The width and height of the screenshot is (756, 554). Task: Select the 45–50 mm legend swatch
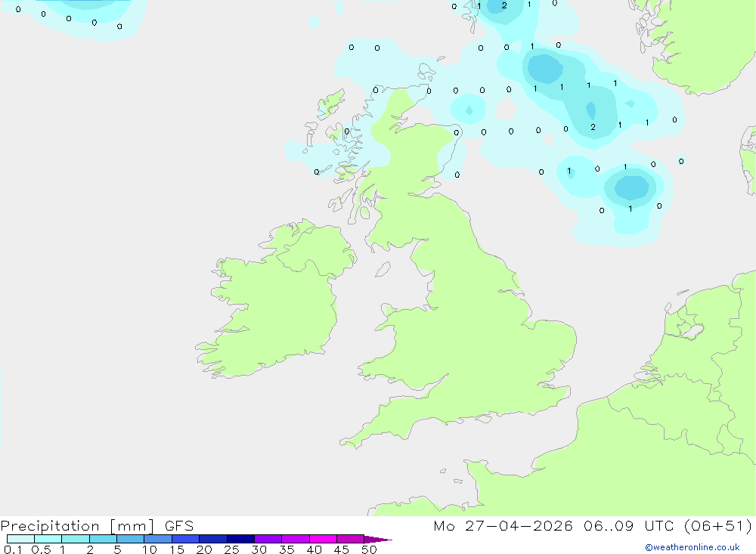[x=351, y=539]
